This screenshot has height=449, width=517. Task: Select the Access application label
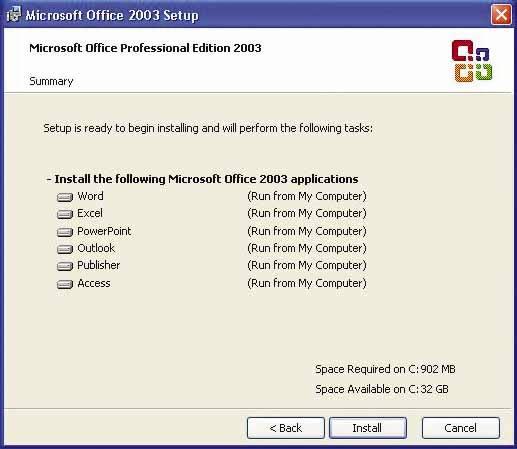point(94,283)
